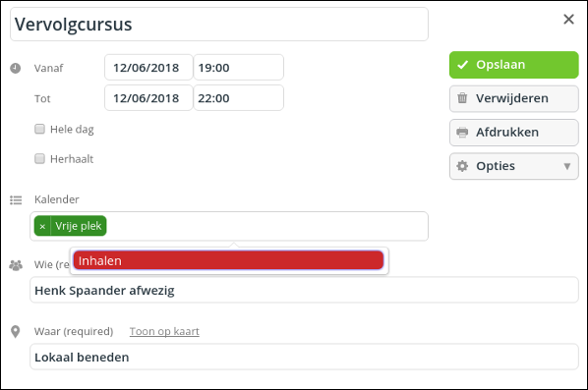The image size is (588, 390).
Task: Enable the Hele dag checkbox
Action: [x=39, y=129]
